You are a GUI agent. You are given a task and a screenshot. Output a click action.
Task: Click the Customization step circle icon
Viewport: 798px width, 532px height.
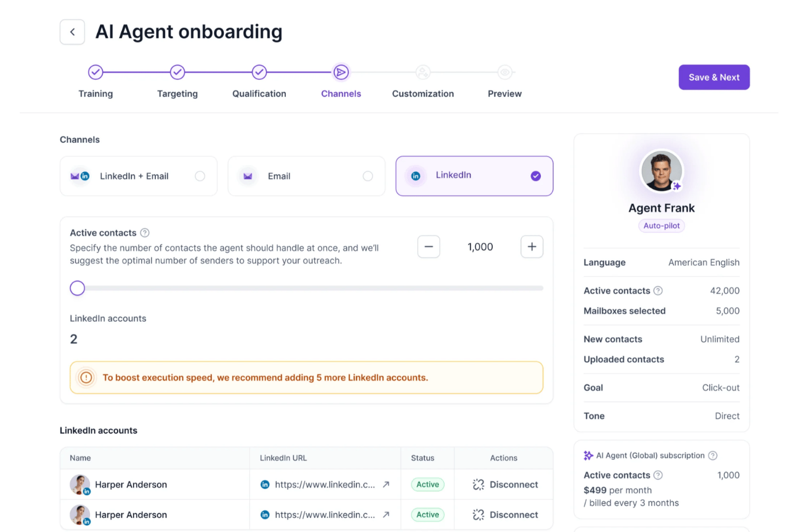pos(423,72)
